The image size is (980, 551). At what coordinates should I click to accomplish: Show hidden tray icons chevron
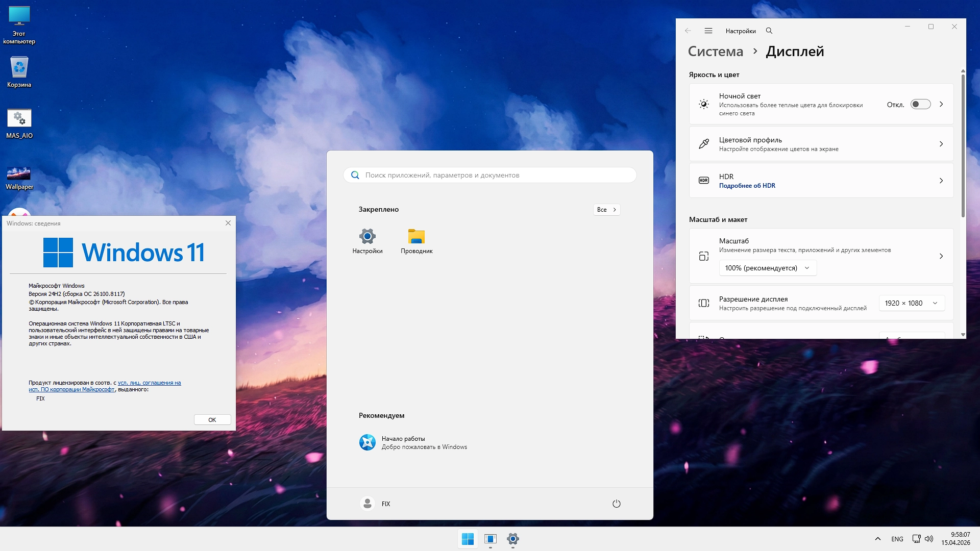877,539
